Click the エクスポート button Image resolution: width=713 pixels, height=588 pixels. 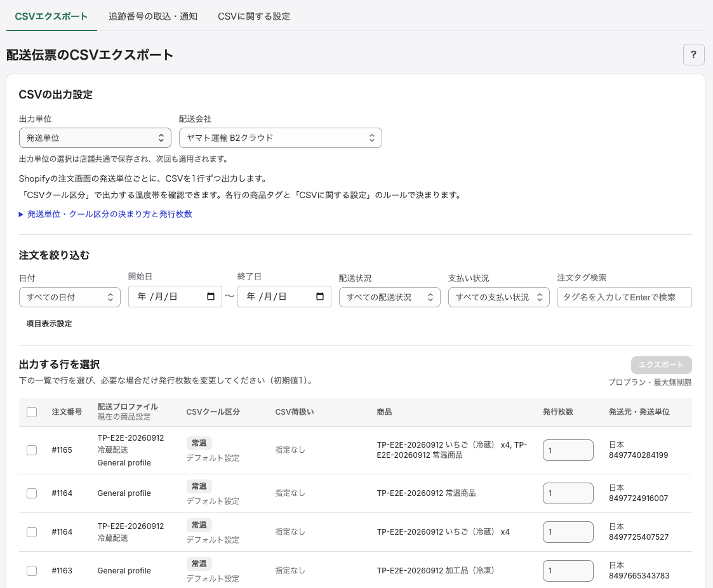pos(661,365)
